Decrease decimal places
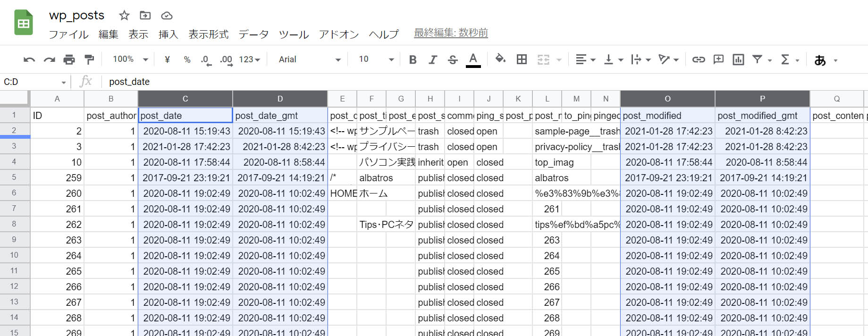Viewport: 868px width, 336px height. [x=206, y=60]
